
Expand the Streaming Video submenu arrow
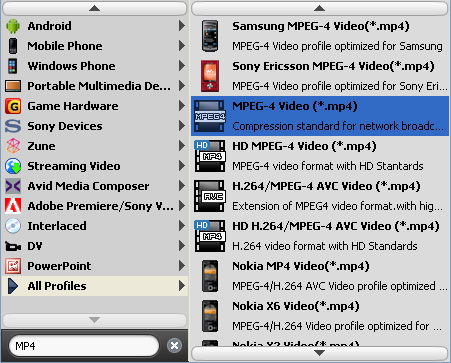(182, 166)
